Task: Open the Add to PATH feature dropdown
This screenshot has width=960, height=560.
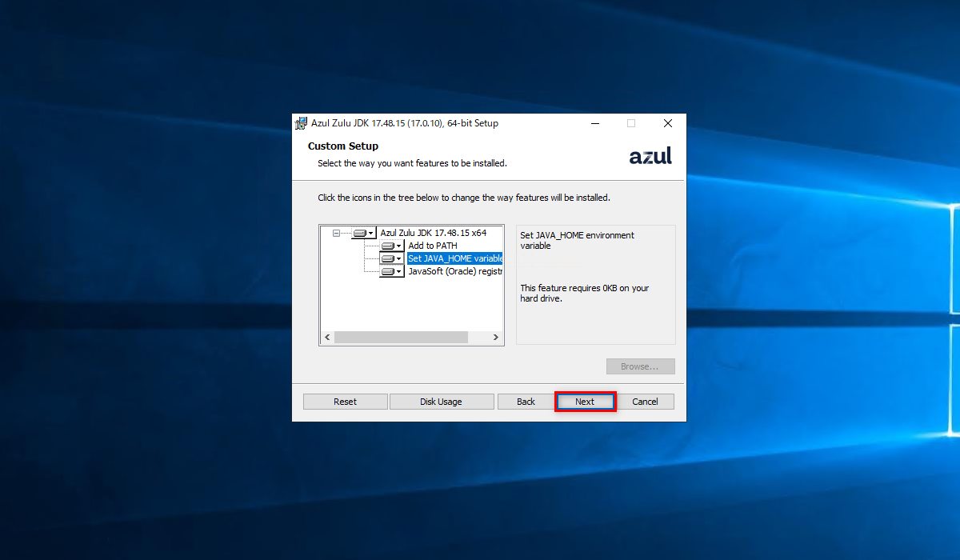Action: click(392, 246)
